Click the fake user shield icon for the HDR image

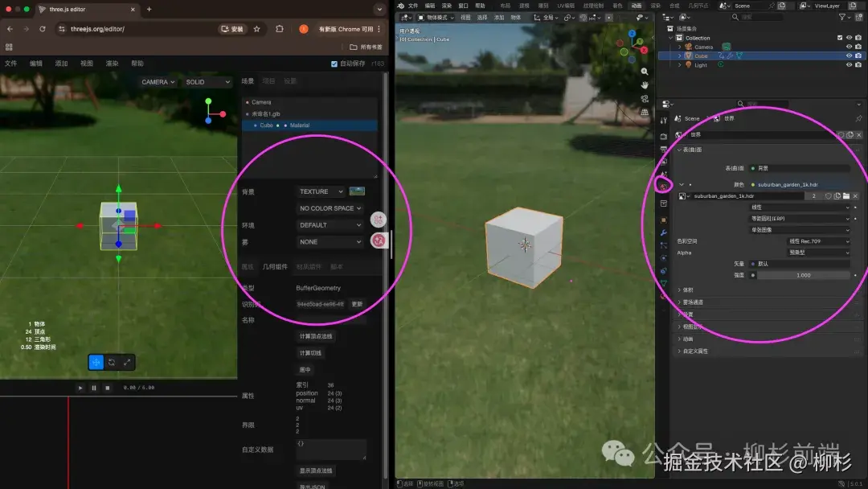click(828, 196)
